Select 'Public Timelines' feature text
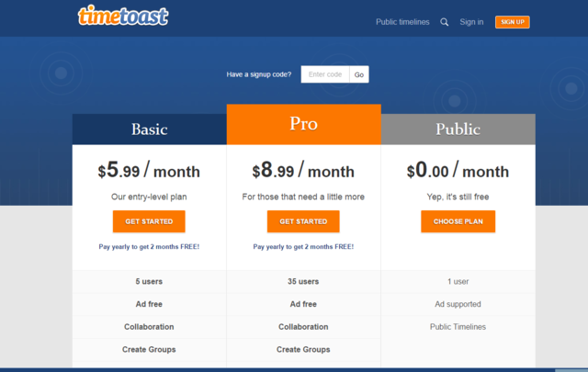Viewport: 588px width, 372px height. [x=458, y=327]
